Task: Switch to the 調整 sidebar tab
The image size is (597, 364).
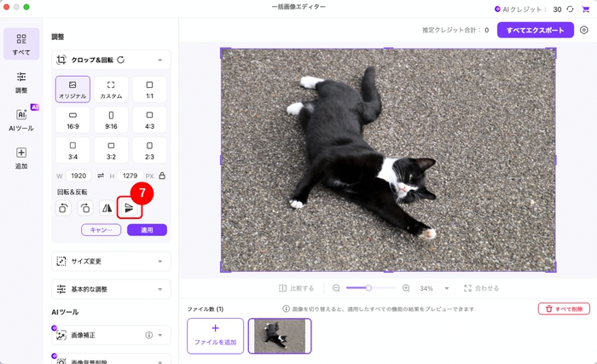Action: (x=21, y=82)
